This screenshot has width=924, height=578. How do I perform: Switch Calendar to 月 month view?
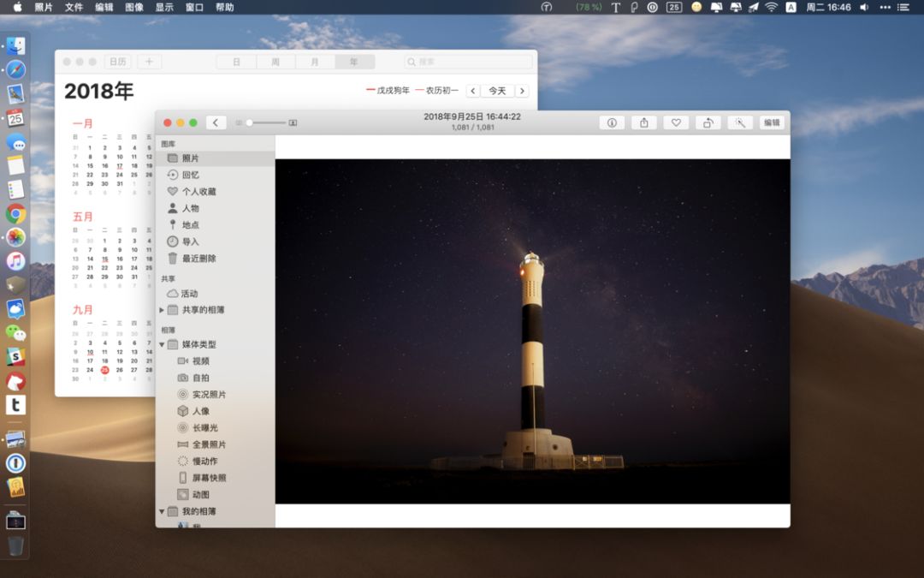315,62
